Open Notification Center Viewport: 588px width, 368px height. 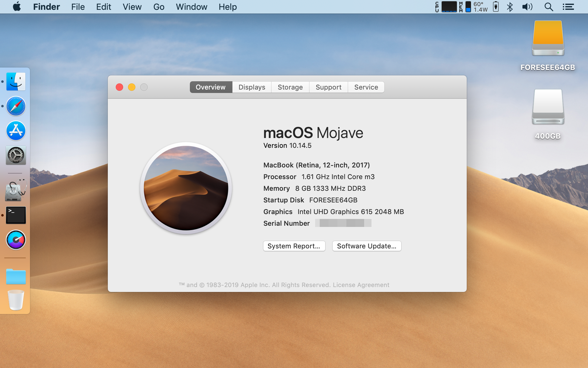[568, 7]
